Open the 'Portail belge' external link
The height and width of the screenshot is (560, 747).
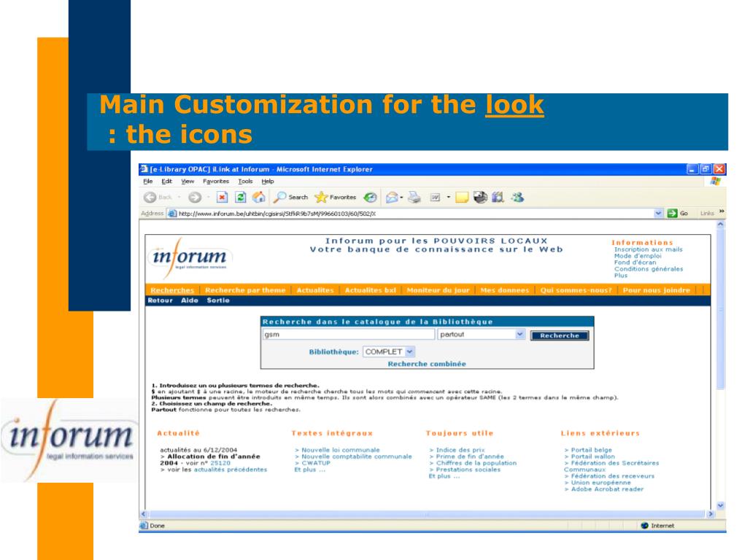pos(591,450)
